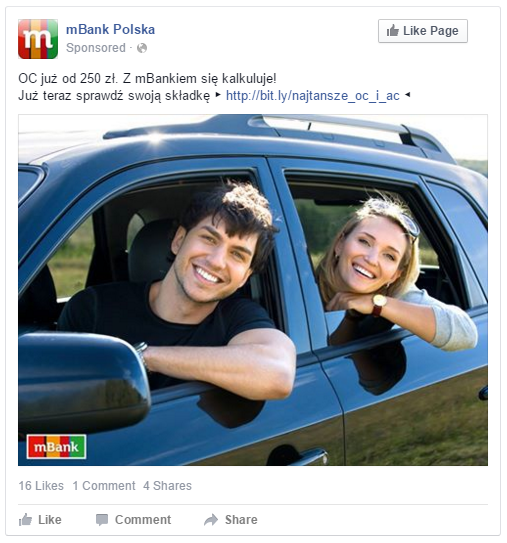The height and width of the screenshot is (543, 507).
Task: Click the speech bubble Comment icon
Action: [x=102, y=520]
